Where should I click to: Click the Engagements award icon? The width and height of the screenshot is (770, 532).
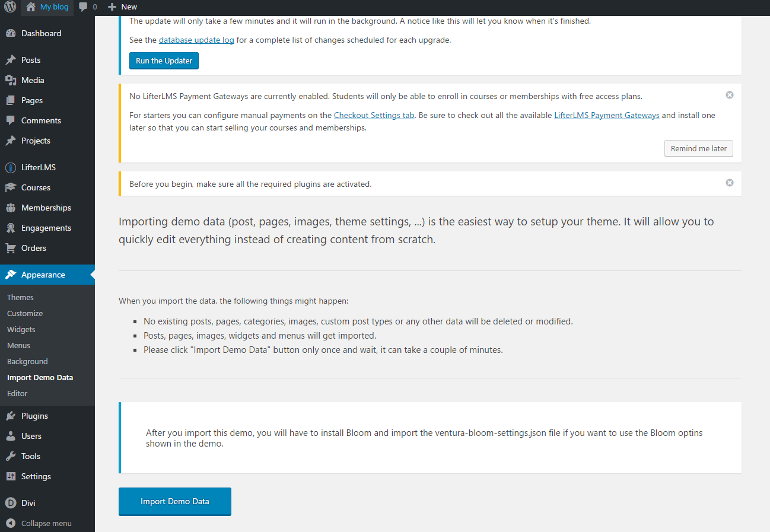[x=11, y=228]
